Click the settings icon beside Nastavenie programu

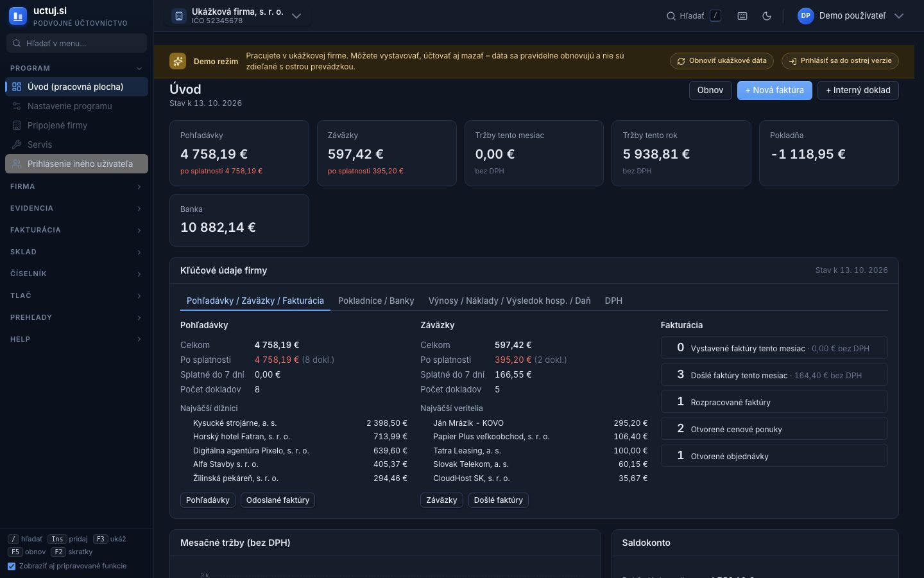[17, 106]
